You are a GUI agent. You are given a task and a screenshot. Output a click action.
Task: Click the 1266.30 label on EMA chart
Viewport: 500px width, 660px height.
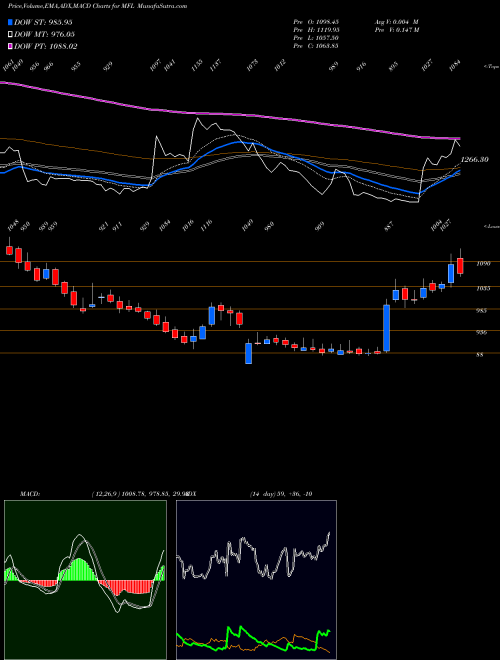coord(475,160)
